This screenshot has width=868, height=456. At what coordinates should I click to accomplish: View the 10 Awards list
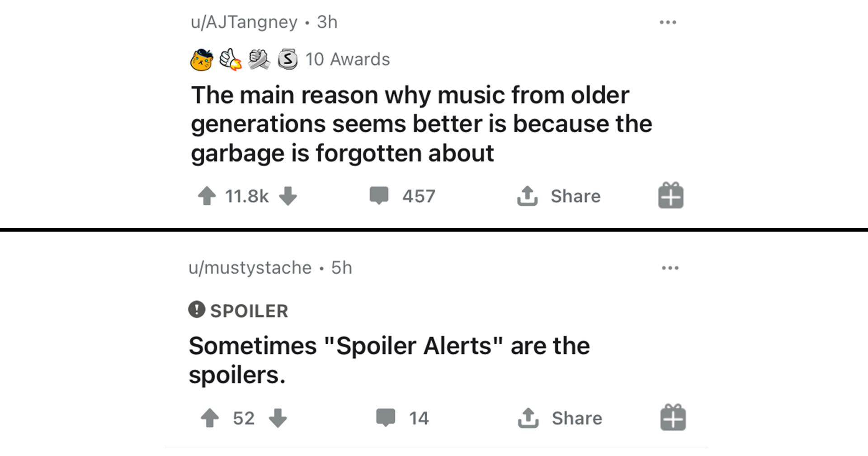[x=347, y=59]
